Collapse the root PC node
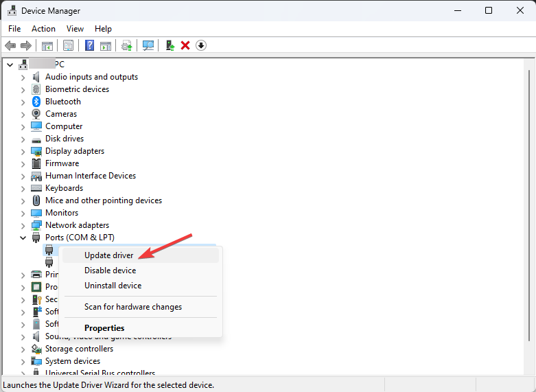The width and height of the screenshot is (536, 392). (x=10, y=65)
